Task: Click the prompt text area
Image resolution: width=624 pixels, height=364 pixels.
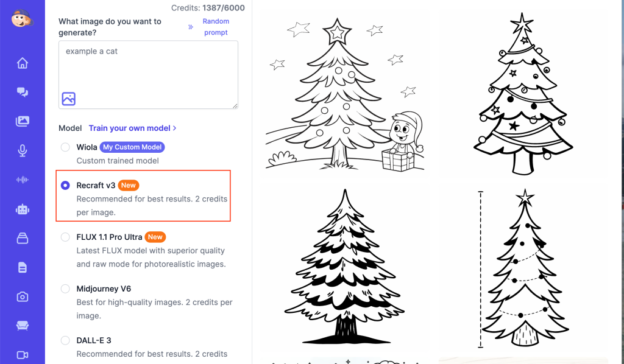Action: [149, 74]
